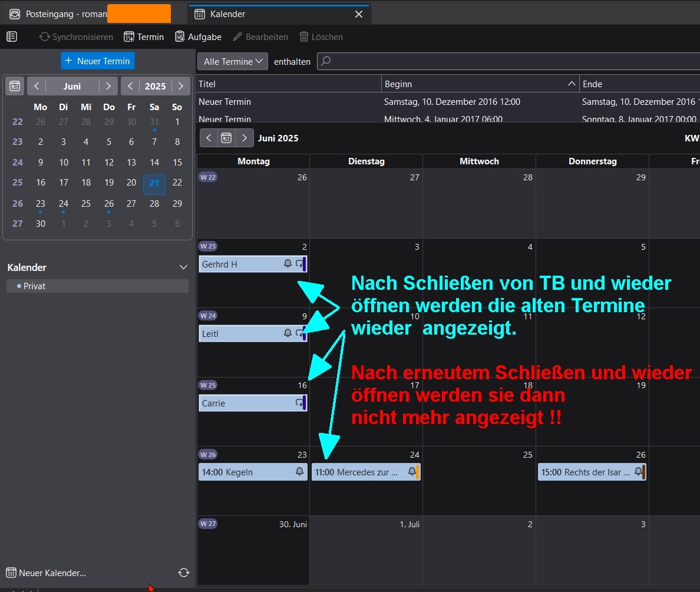Click reminder bell on Kegeln event
Image resolution: width=700 pixels, height=592 pixels.
(x=299, y=472)
